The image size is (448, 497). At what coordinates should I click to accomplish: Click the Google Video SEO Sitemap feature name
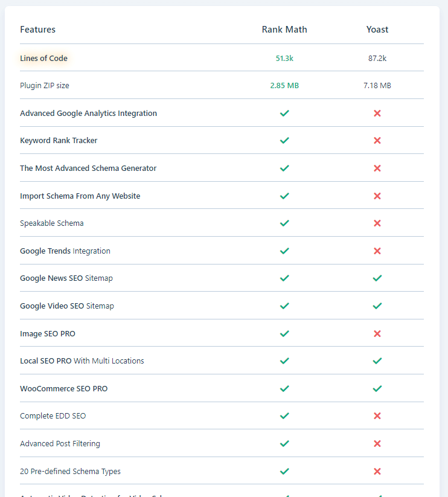click(66, 306)
